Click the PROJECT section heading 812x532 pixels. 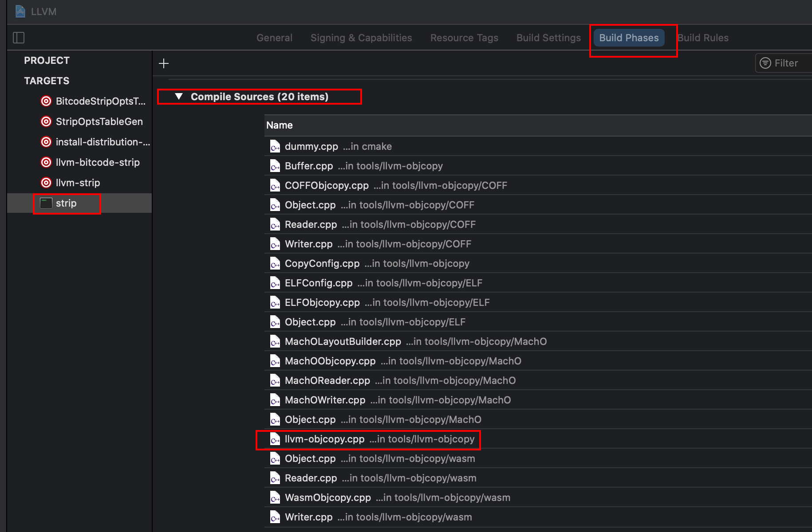(x=47, y=60)
